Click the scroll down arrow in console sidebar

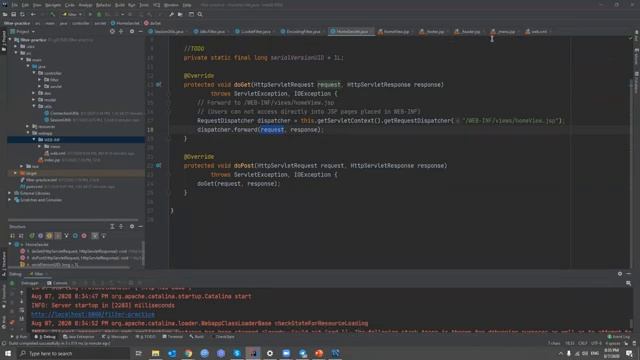(22, 301)
